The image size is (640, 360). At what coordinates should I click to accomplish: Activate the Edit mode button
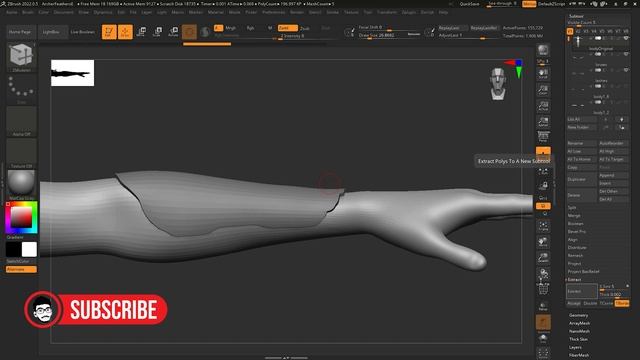click(109, 32)
